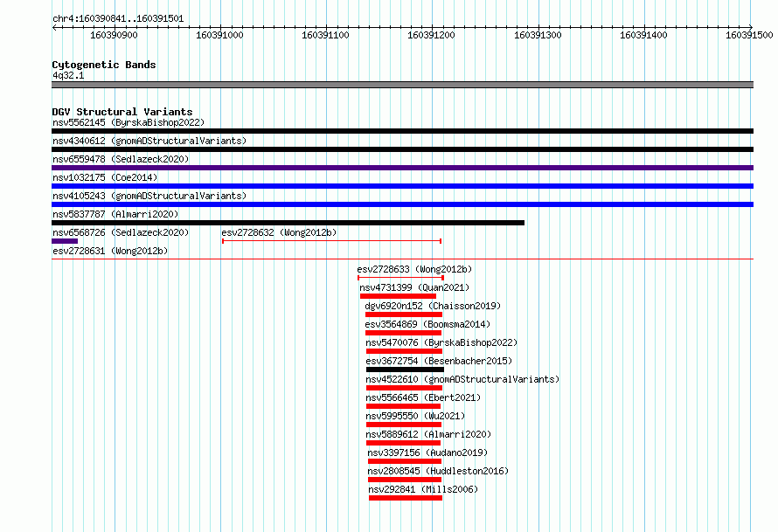Screen dimensions: 778x532
Task: Click the black bar under nsv5562145
Action: point(402,131)
